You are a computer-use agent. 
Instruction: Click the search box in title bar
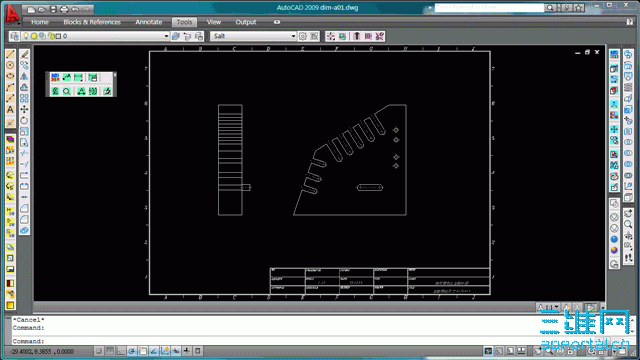tap(489, 7)
